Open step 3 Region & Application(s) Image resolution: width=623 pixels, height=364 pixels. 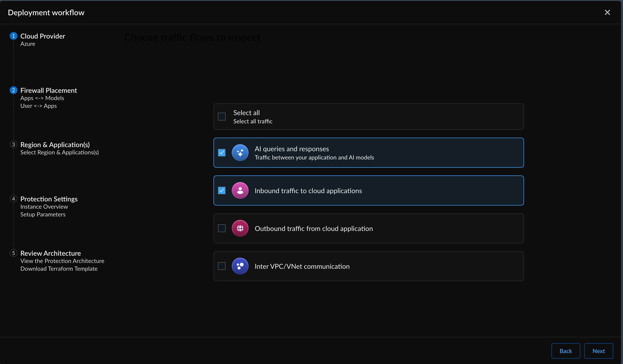tap(55, 145)
